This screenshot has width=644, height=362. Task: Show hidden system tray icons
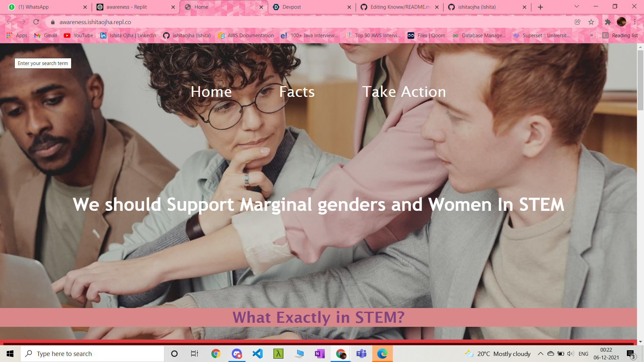[x=540, y=354]
